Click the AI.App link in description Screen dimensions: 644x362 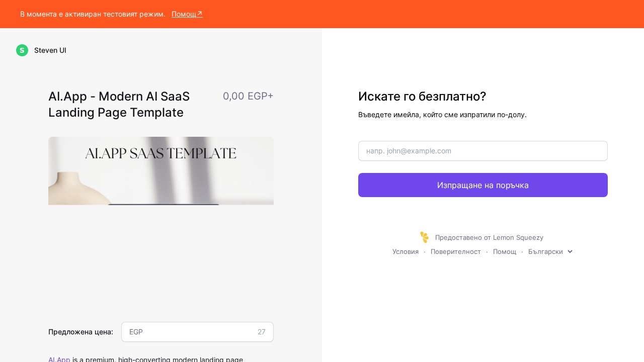[x=59, y=359]
